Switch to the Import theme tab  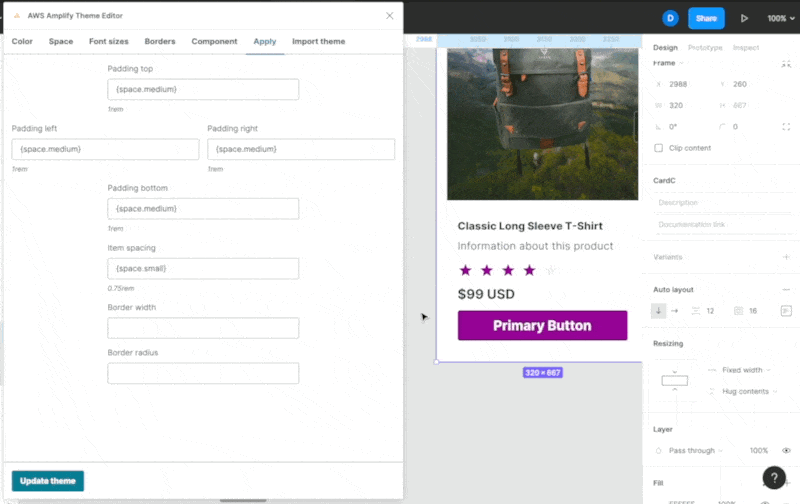[318, 41]
